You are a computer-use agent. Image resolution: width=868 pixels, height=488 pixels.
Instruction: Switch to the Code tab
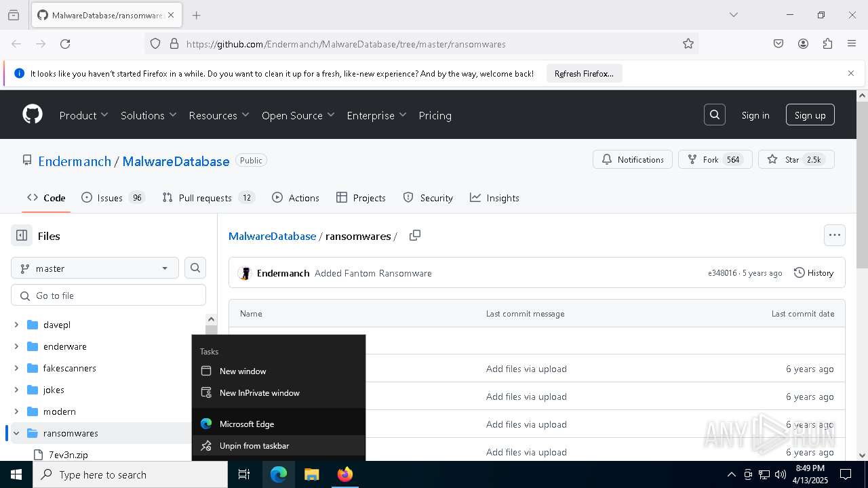(46, 198)
